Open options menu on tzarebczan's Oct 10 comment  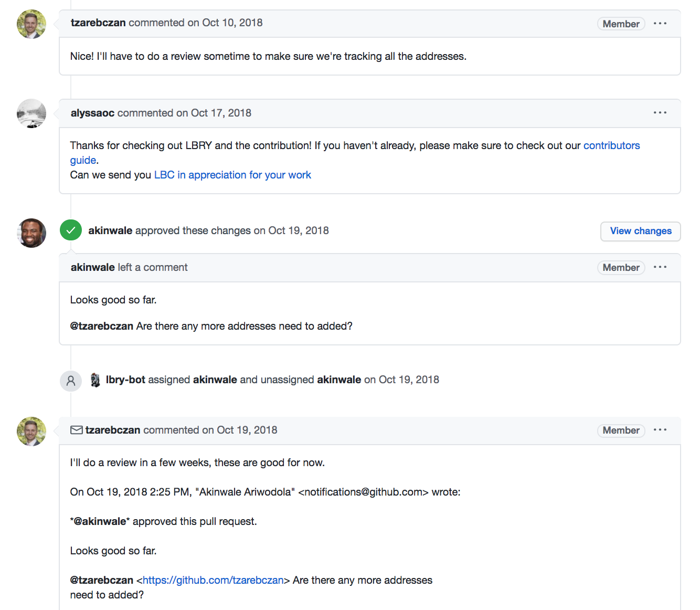pyautogui.click(x=660, y=24)
